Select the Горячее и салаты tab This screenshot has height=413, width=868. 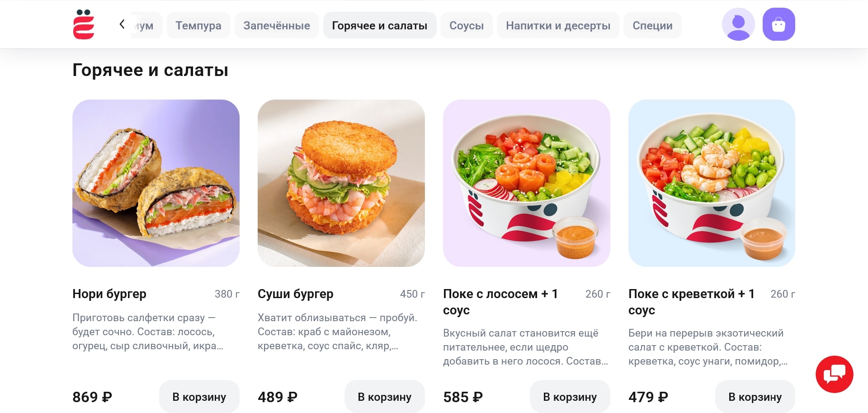click(380, 25)
